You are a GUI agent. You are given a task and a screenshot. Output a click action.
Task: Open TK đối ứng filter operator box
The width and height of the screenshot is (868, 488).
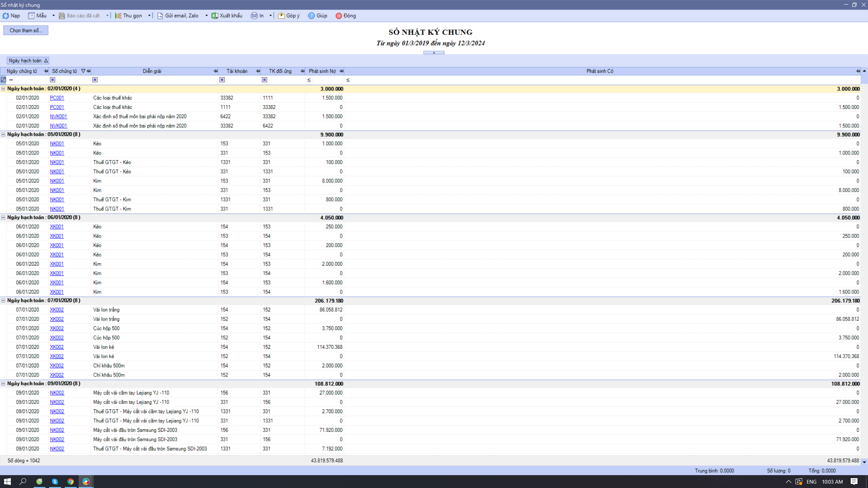264,80
